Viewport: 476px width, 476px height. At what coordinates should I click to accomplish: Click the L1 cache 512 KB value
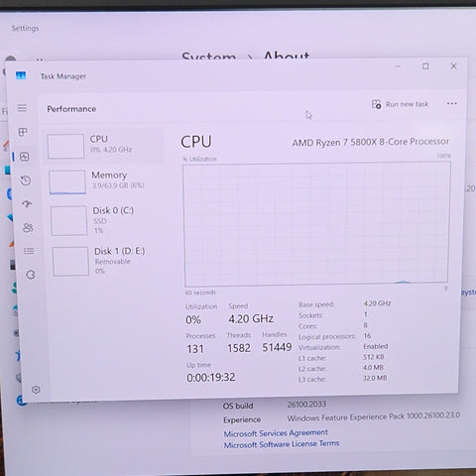374,357
